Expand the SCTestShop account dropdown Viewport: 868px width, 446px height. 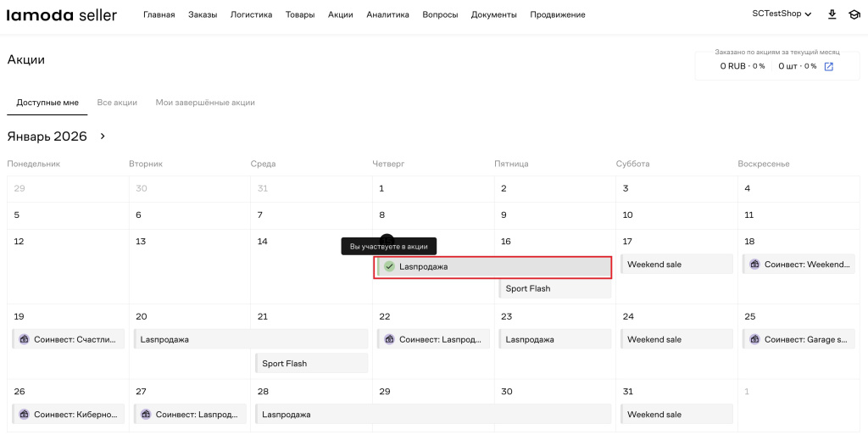tap(782, 14)
